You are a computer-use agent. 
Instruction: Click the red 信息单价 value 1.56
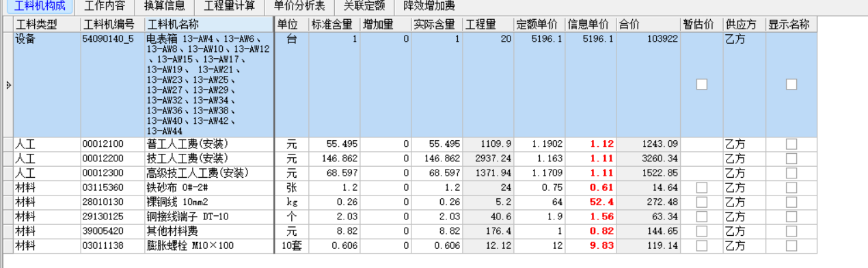(591, 217)
